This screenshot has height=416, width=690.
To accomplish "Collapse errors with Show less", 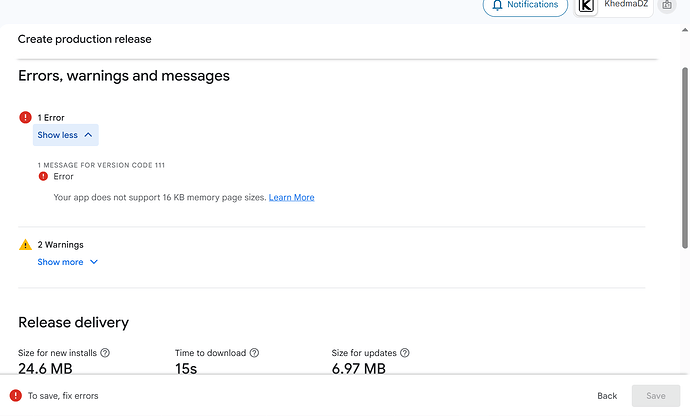I will click(66, 135).
